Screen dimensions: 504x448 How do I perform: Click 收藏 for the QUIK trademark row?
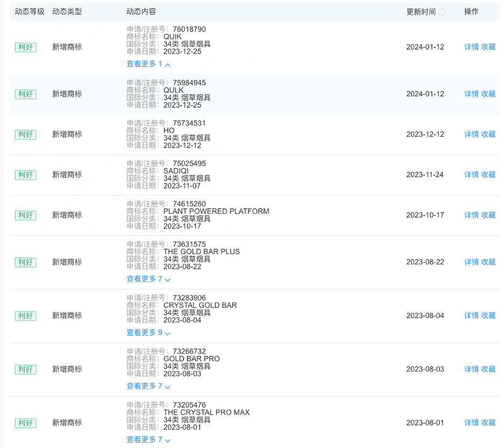[488, 47]
